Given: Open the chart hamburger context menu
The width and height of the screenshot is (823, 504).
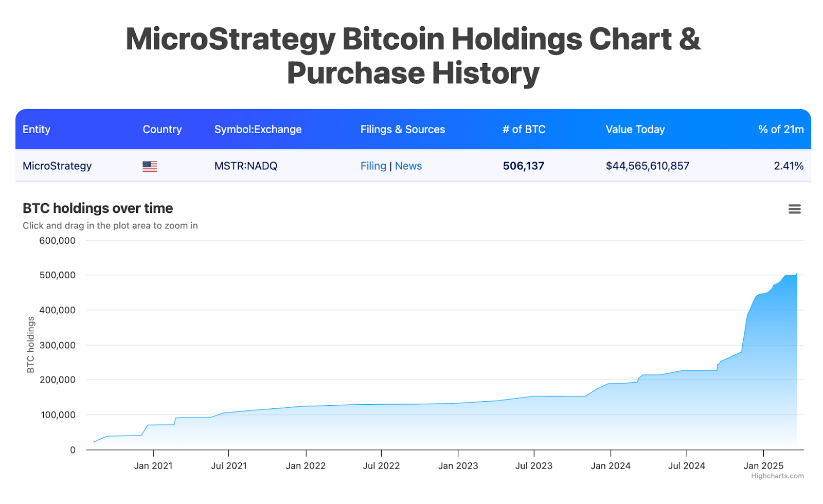Looking at the screenshot, I should pos(794,209).
